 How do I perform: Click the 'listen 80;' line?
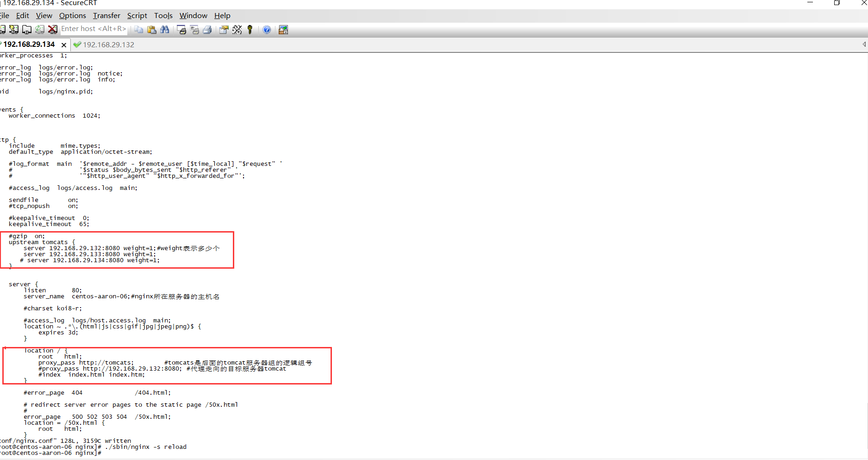(x=53, y=290)
